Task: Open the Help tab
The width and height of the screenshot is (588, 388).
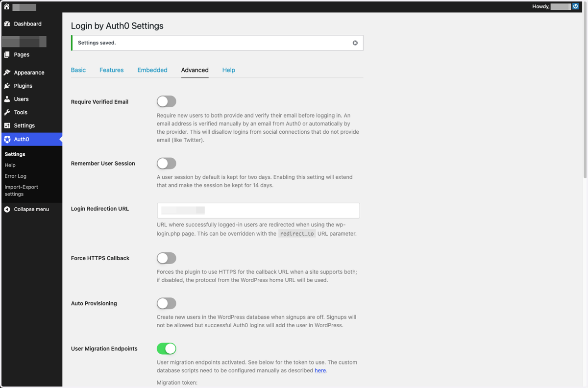Action: [x=229, y=70]
